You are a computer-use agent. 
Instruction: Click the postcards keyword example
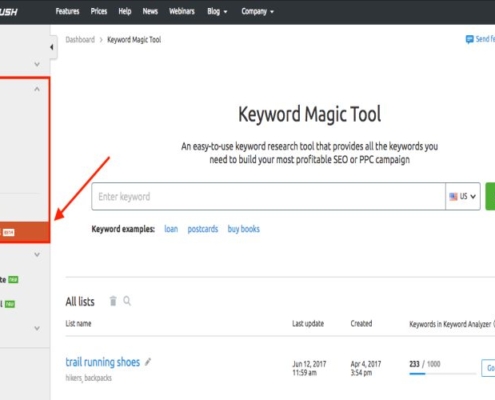pyautogui.click(x=203, y=229)
